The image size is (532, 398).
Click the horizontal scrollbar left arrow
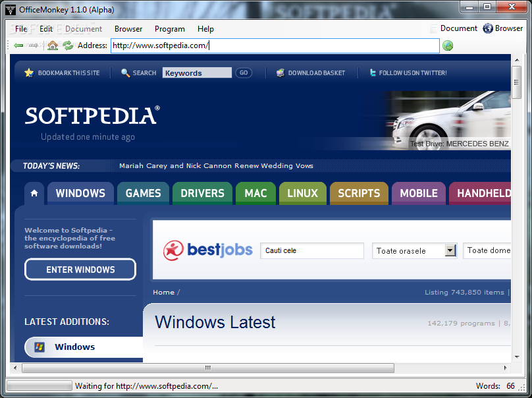click(x=15, y=368)
